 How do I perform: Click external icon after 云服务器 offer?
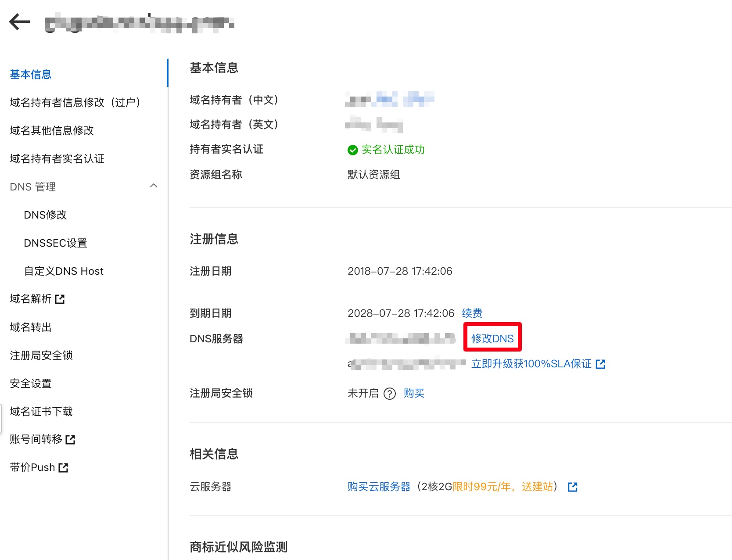tap(573, 487)
